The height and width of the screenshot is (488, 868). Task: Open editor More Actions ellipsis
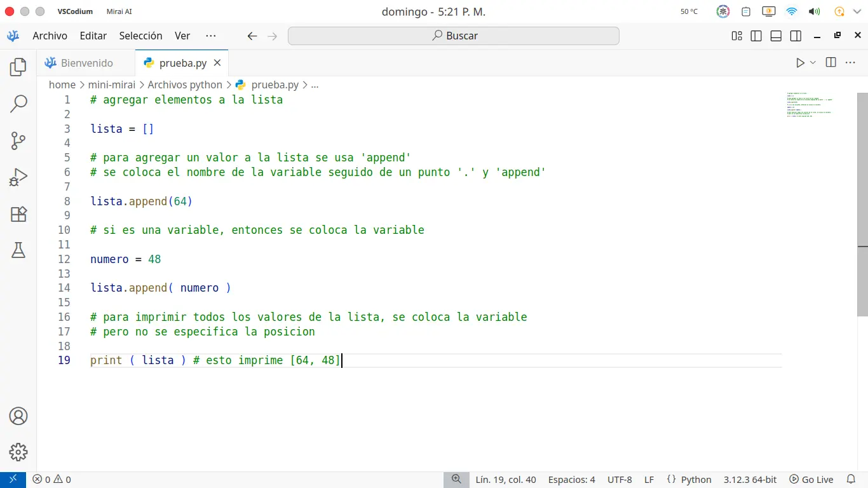pos(850,62)
